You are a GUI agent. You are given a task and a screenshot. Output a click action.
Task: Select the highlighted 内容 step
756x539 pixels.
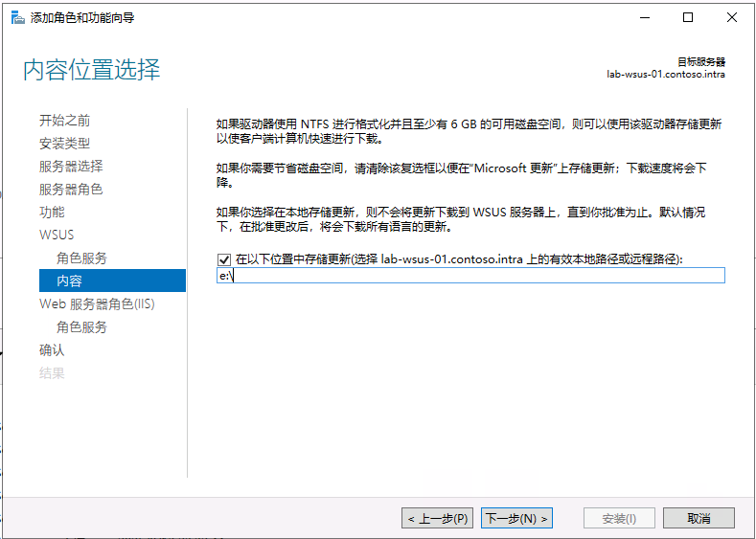pyautogui.click(x=112, y=281)
